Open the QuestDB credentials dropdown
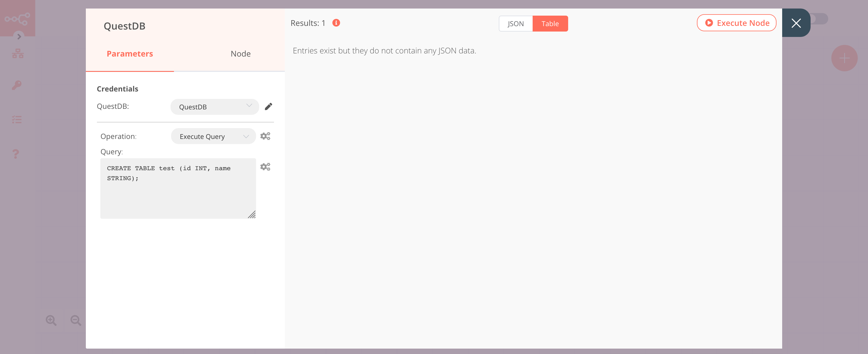868x354 pixels. tap(215, 107)
